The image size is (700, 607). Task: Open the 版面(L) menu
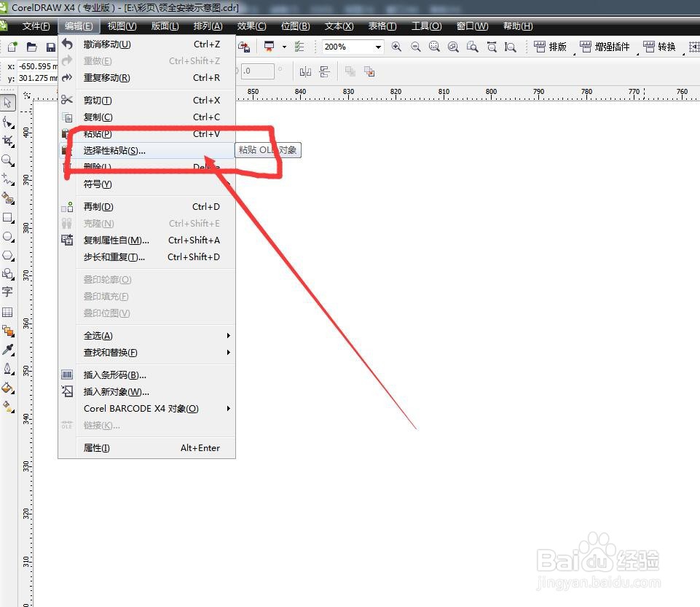[165, 26]
